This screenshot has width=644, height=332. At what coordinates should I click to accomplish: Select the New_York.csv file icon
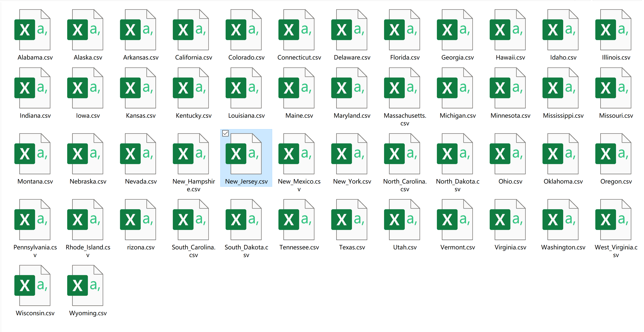tap(349, 154)
